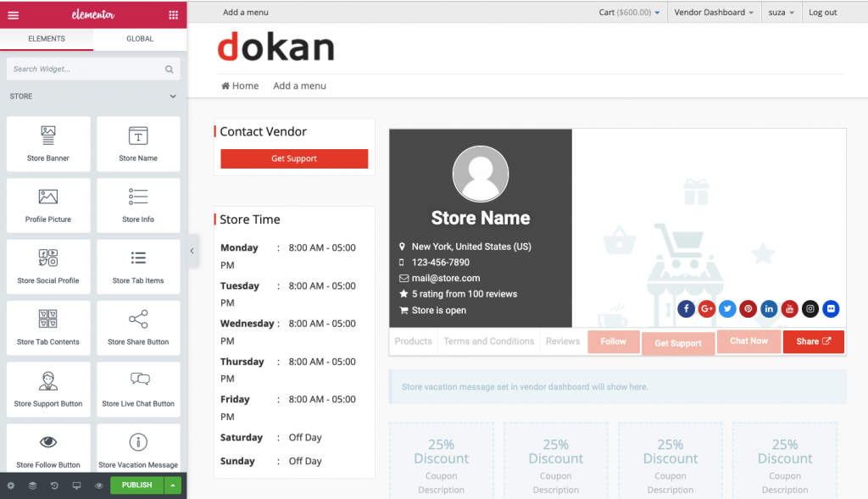Viewport: 868px width, 499px height.
Task: Click the Pinterest social icon
Action: [748, 308]
